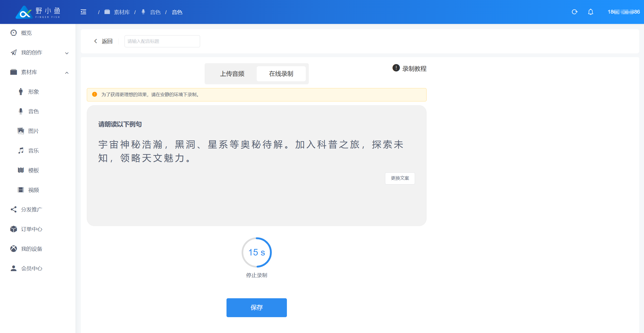Open account menu from phone number
This screenshot has height=333, width=644.
pyautogui.click(x=623, y=12)
